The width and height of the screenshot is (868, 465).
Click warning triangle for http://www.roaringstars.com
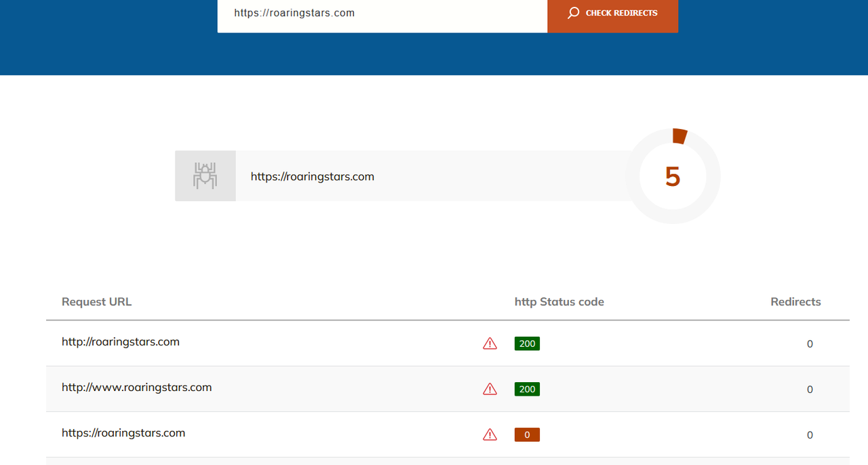click(490, 389)
